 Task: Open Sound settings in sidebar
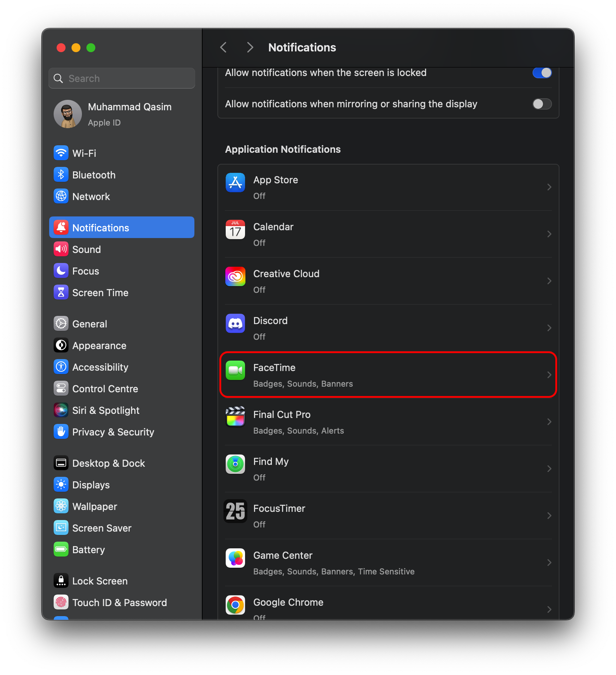86,250
